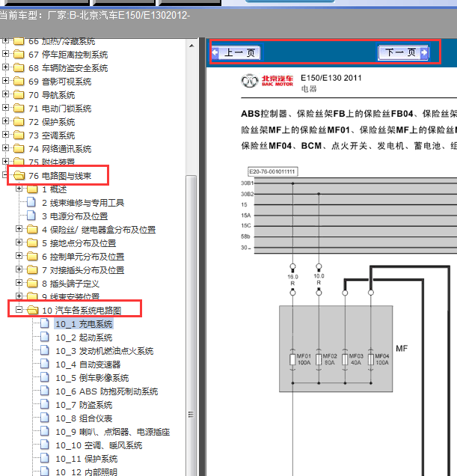This screenshot has height=476, width=457.
Task: Click folder icon of 1 概述
Action: point(32,189)
